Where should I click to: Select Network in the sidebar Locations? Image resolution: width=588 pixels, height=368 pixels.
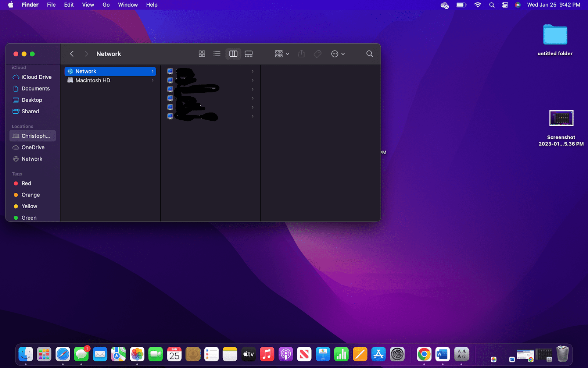coord(32,159)
